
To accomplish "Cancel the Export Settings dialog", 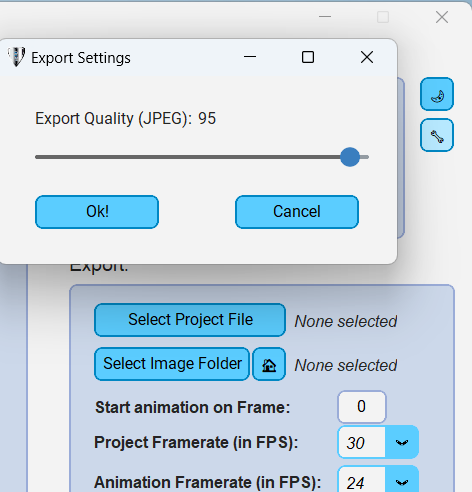I will tap(297, 212).
